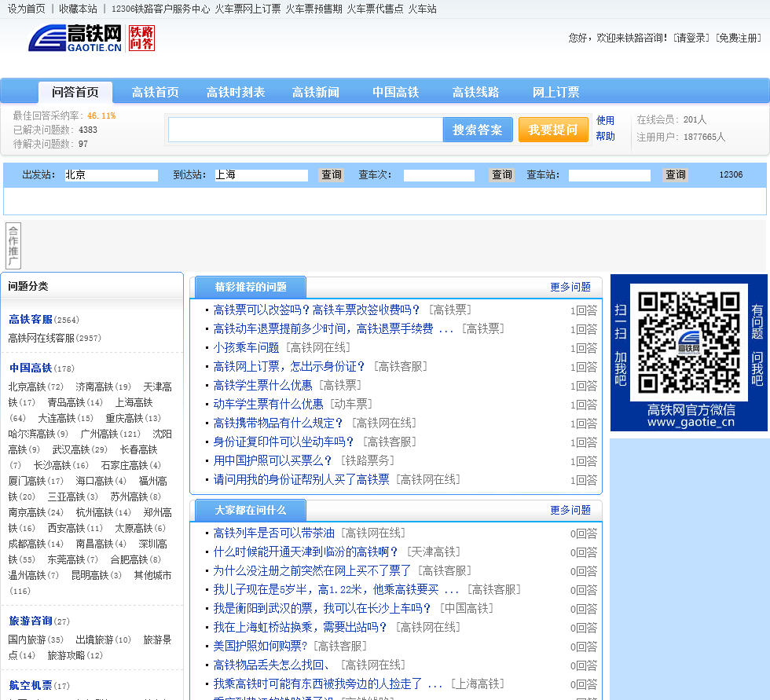
Task: Open 更多问题 in 大家都在问什么 section
Action: click(570, 511)
